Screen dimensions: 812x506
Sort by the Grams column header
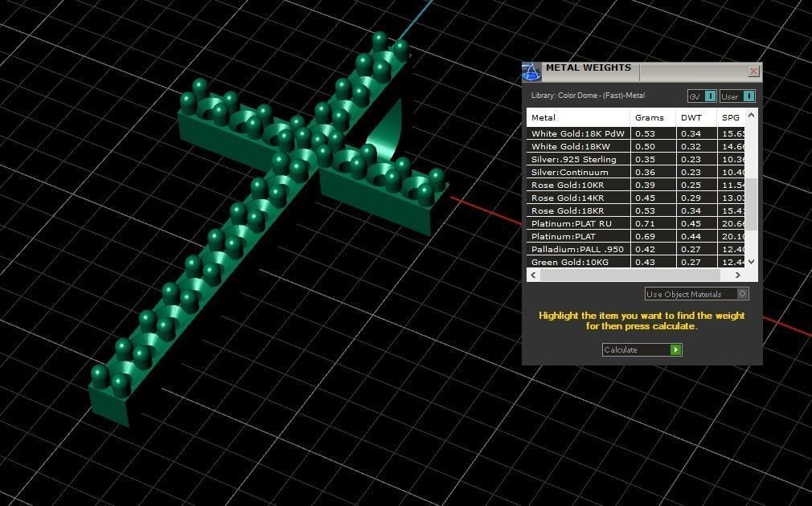tap(653, 117)
